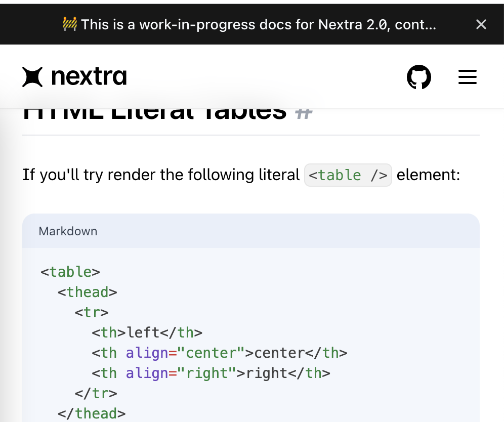504x422 pixels.
Task: Select the Markdown label on the code block
Action: [x=68, y=231]
